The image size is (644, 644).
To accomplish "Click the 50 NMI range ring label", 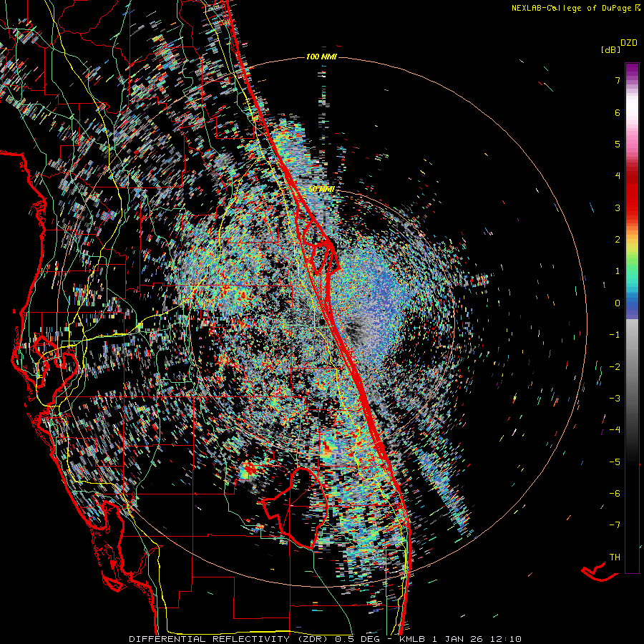I will point(321,190).
